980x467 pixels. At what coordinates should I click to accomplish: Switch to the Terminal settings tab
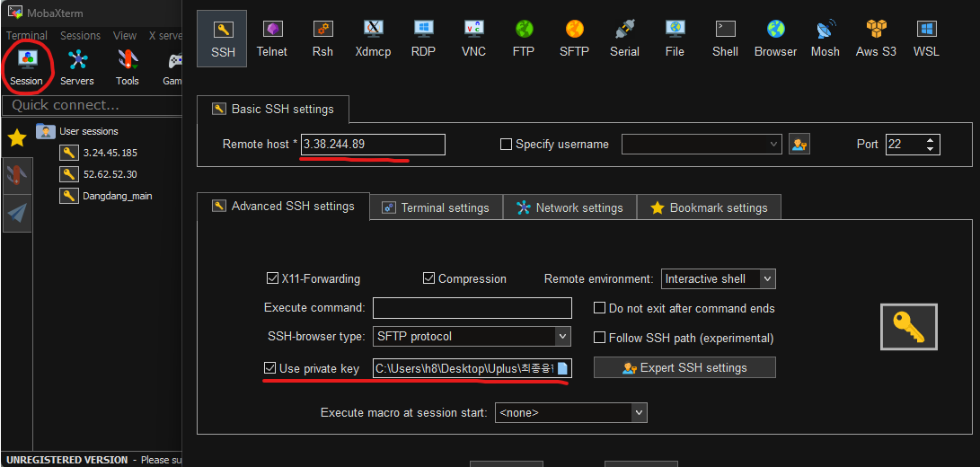tap(436, 207)
